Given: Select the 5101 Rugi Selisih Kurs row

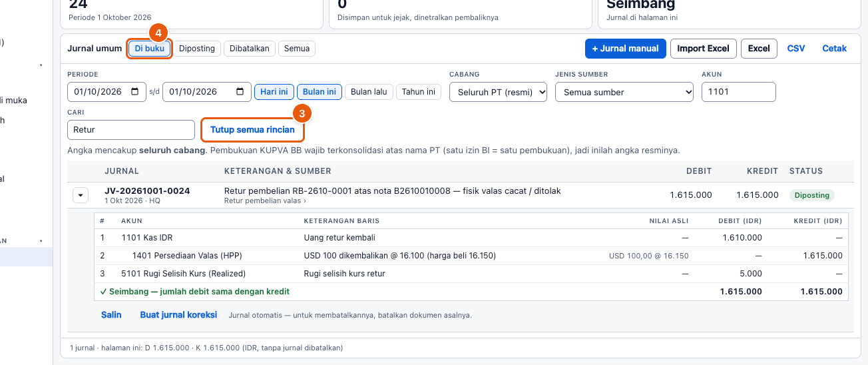Looking at the screenshot, I should point(471,274).
